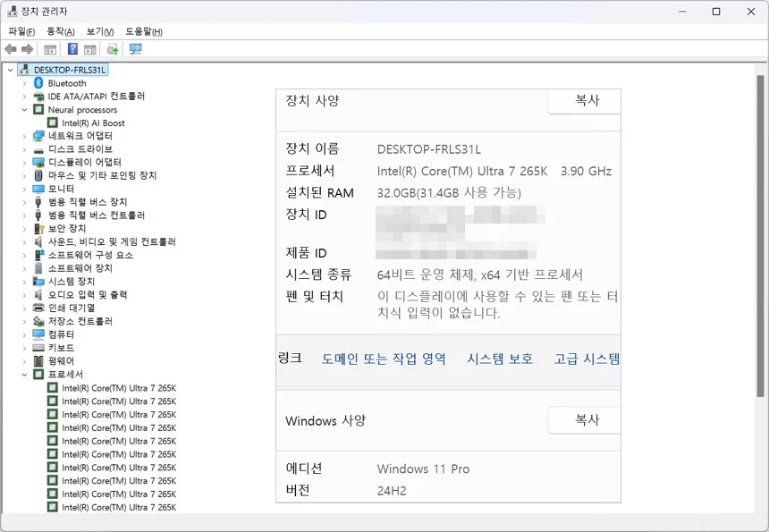Open the 동작(A) menu
The height and width of the screenshot is (532, 769).
pos(61,31)
